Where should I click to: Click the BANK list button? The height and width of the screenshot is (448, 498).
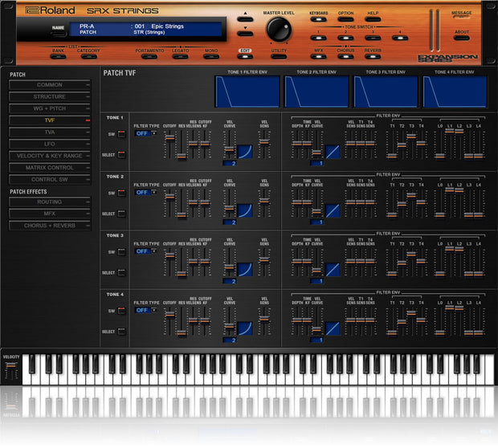(x=58, y=57)
